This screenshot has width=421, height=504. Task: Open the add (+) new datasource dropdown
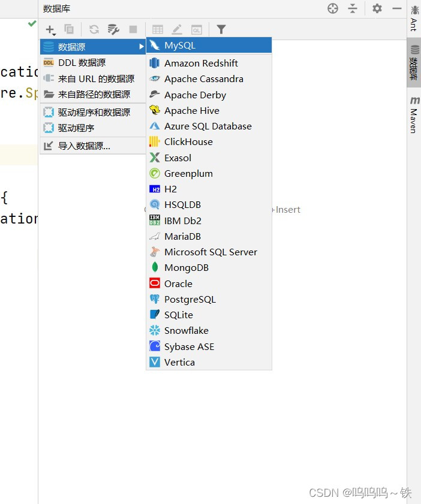[x=50, y=30]
